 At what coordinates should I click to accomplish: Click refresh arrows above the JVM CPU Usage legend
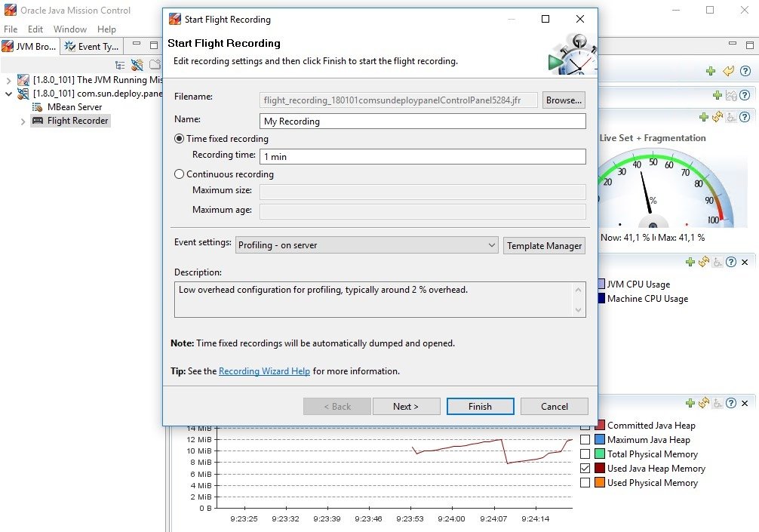coord(704,262)
